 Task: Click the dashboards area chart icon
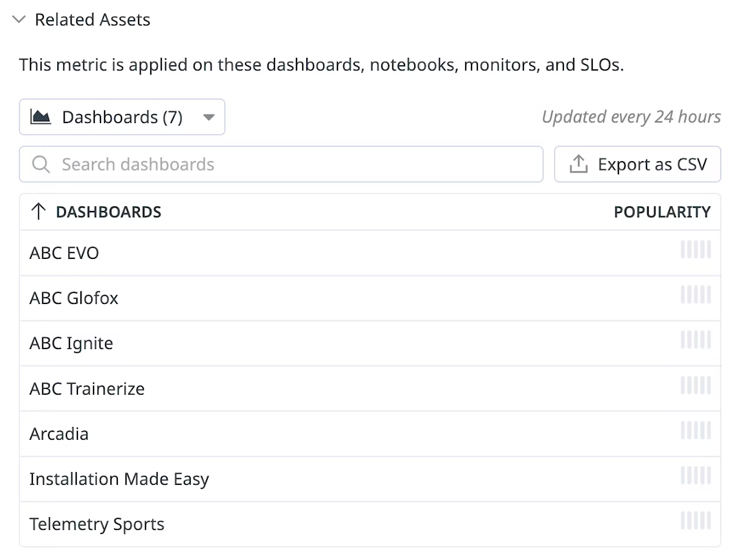click(40, 117)
